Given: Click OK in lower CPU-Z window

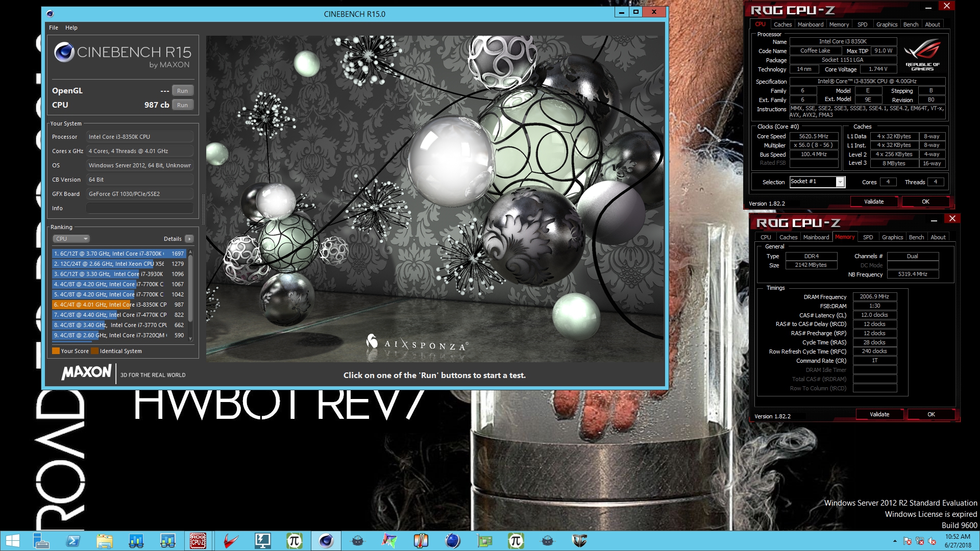Looking at the screenshot, I should [931, 414].
